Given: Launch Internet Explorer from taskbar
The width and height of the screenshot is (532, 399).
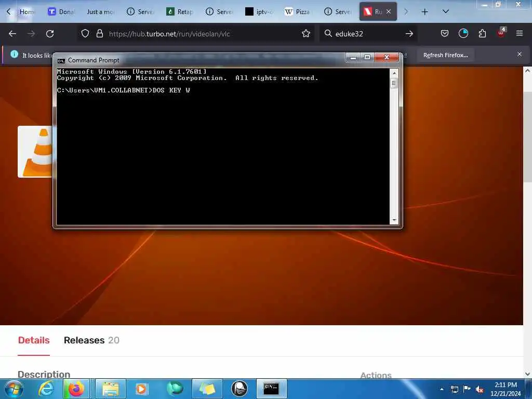Looking at the screenshot, I should (x=46, y=389).
